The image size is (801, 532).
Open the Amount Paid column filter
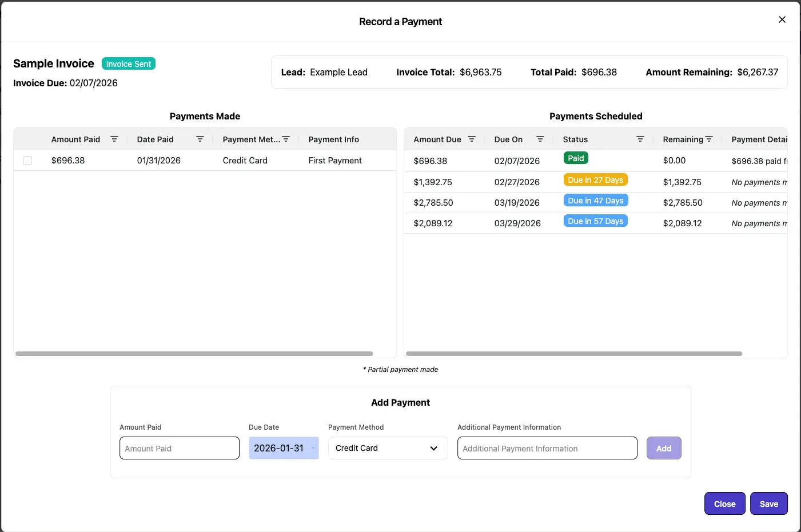click(114, 138)
